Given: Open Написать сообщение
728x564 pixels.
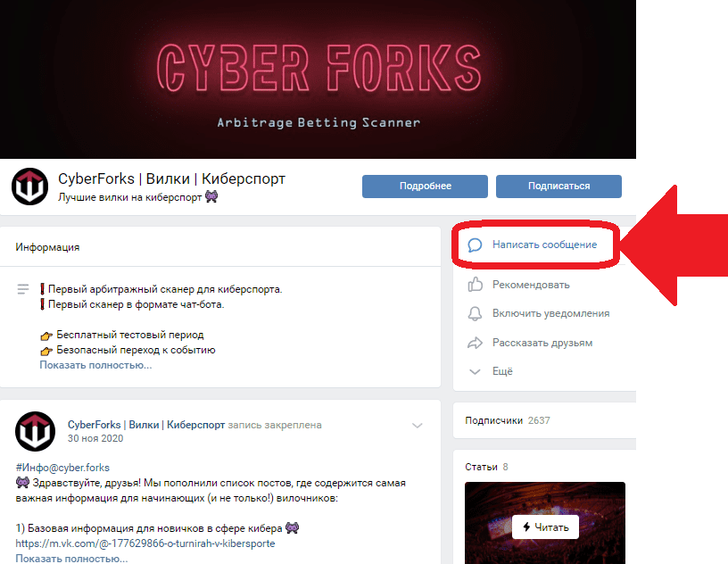Looking at the screenshot, I should pos(544,245).
